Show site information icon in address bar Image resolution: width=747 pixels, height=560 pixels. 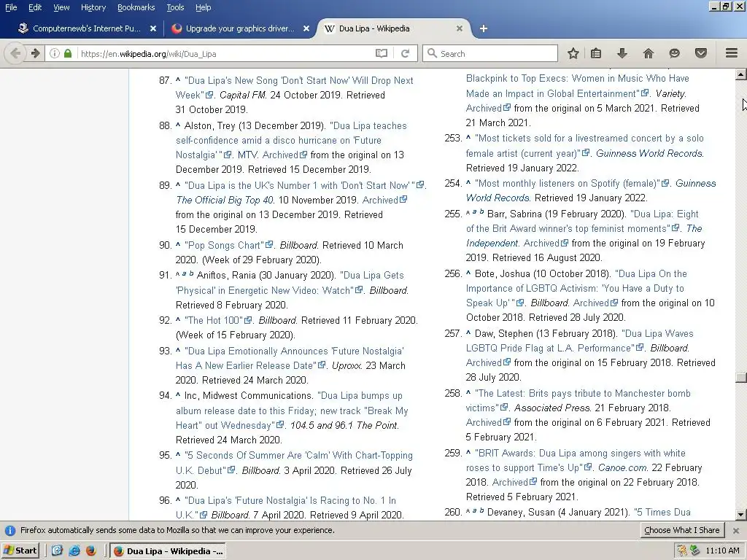pyautogui.click(x=55, y=53)
